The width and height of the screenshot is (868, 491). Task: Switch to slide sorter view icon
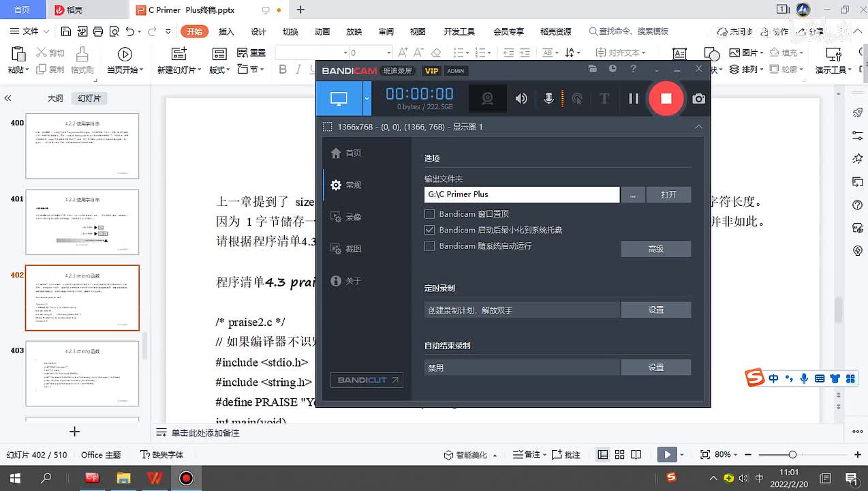[619, 455]
